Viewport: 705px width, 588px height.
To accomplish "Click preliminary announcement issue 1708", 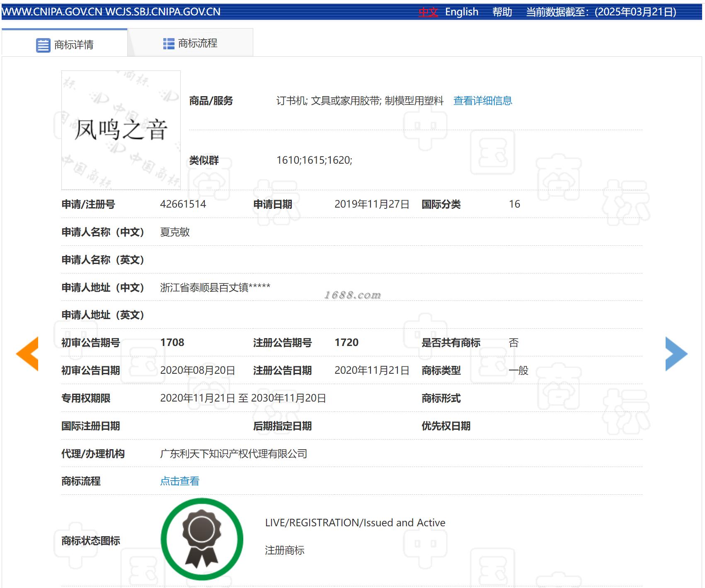I will pyautogui.click(x=172, y=342).
